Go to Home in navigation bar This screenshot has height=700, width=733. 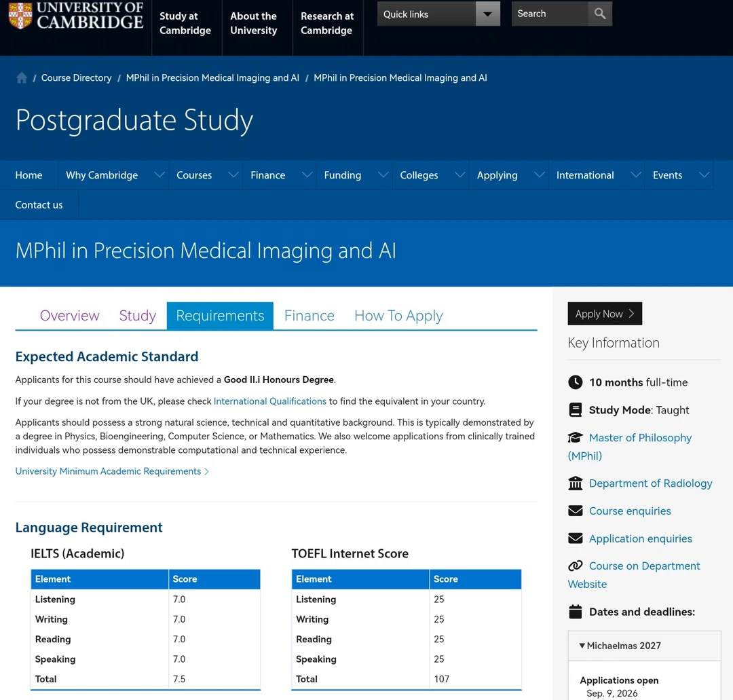point(29,175)
